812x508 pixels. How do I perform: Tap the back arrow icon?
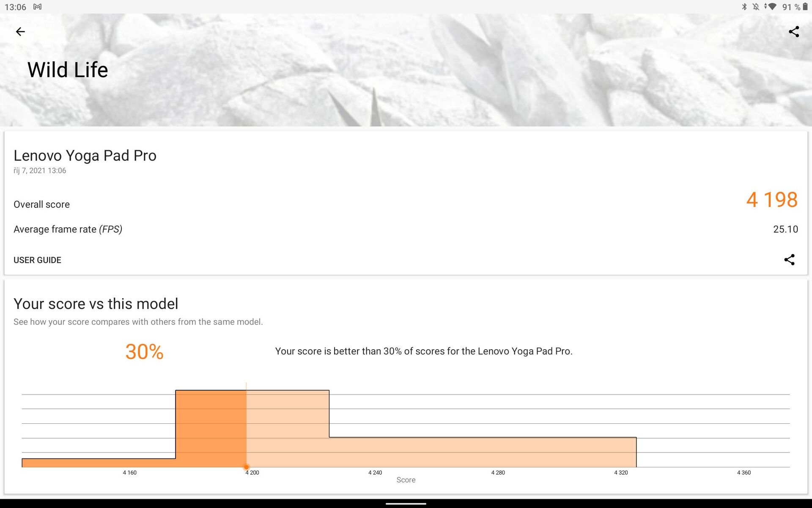point(20,32)
